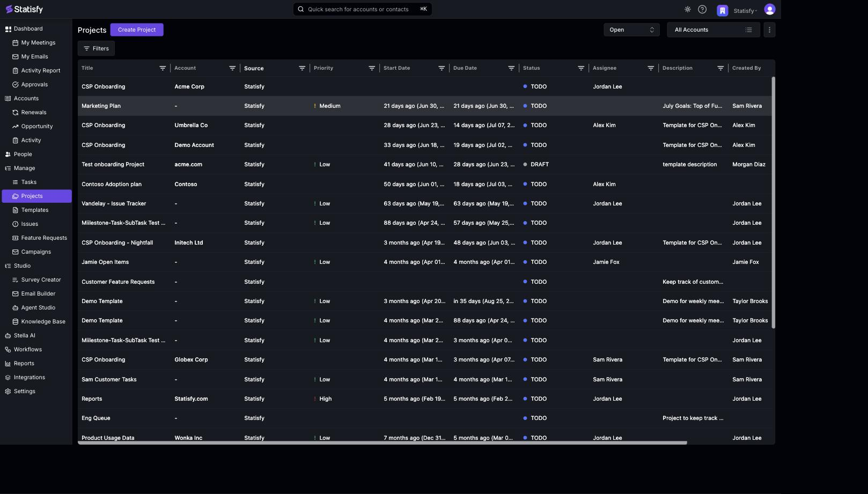
Task: Open the three-dot more options menu
Action: point(769,30)
